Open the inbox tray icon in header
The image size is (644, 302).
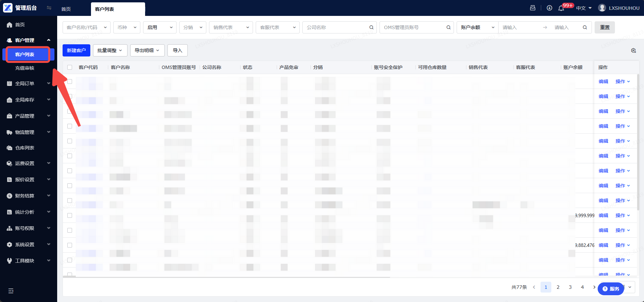tap(533, 8)
